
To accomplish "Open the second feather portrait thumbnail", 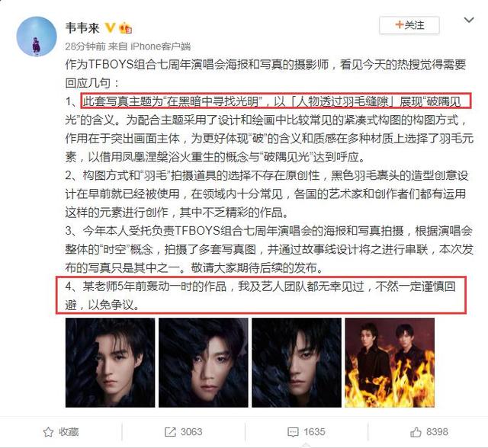I will [x=204, y=363].
